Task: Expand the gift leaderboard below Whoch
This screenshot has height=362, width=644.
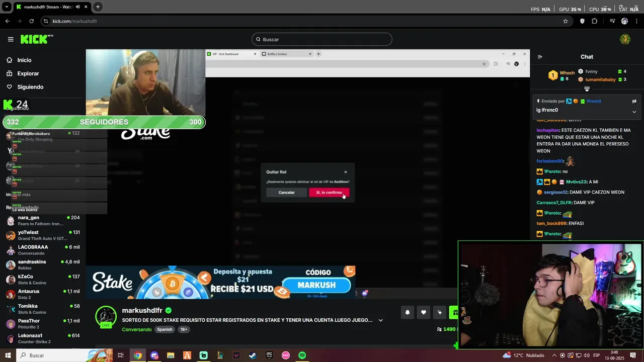Action: (587, 89)
